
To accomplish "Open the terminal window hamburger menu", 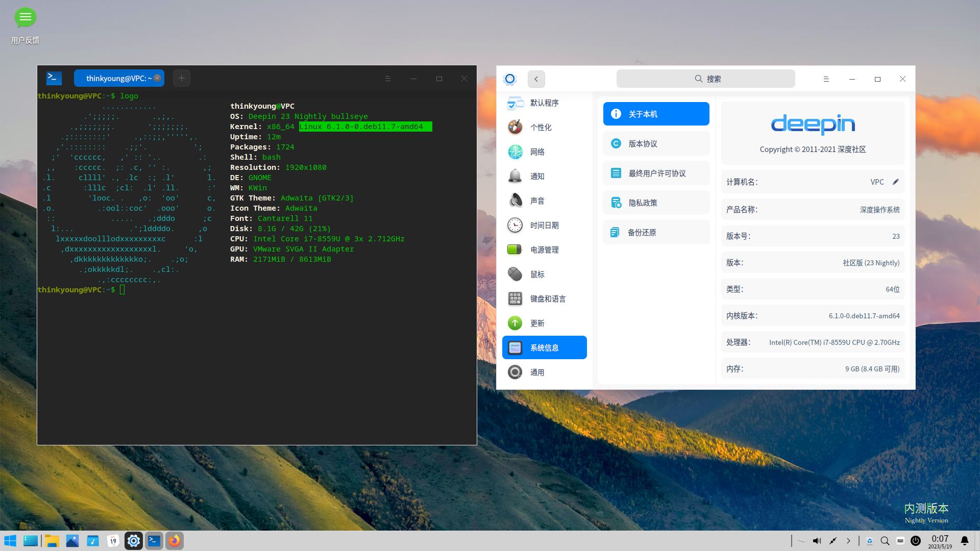I will [x=387, y=79].
